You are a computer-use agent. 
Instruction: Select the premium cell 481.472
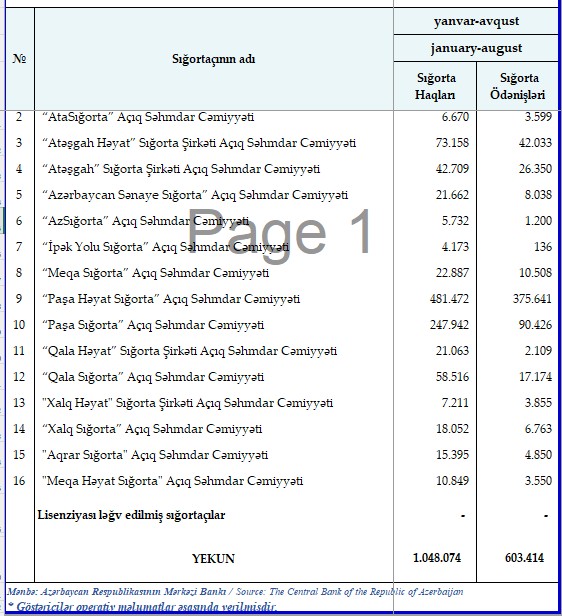point(449,299)
